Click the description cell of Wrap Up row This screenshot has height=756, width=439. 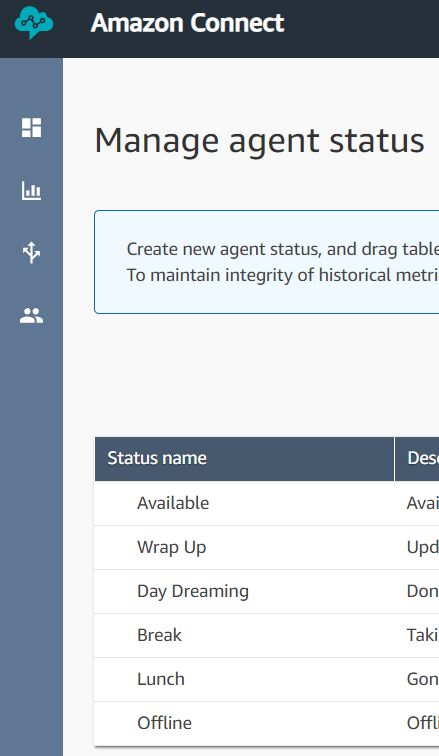(x=417, y=548)
